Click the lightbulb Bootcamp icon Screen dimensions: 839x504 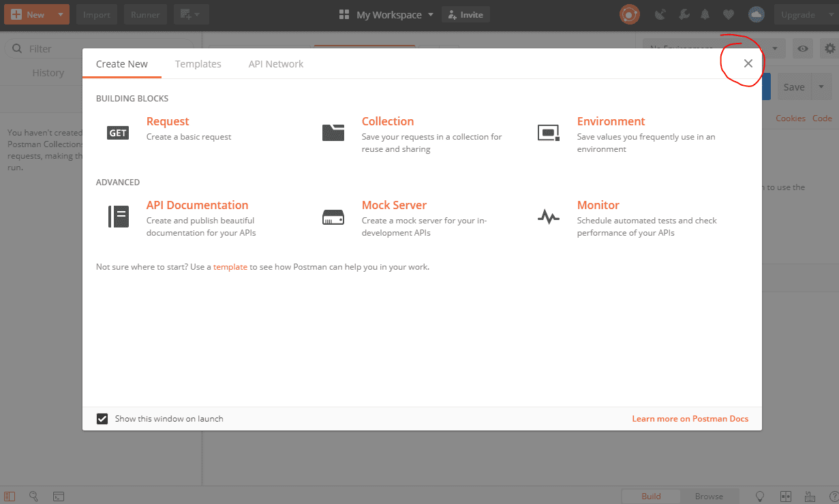760,497
